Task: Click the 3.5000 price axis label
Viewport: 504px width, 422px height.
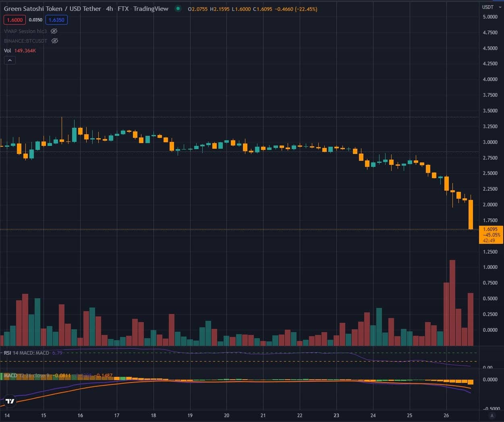Action: pos(490,110)
